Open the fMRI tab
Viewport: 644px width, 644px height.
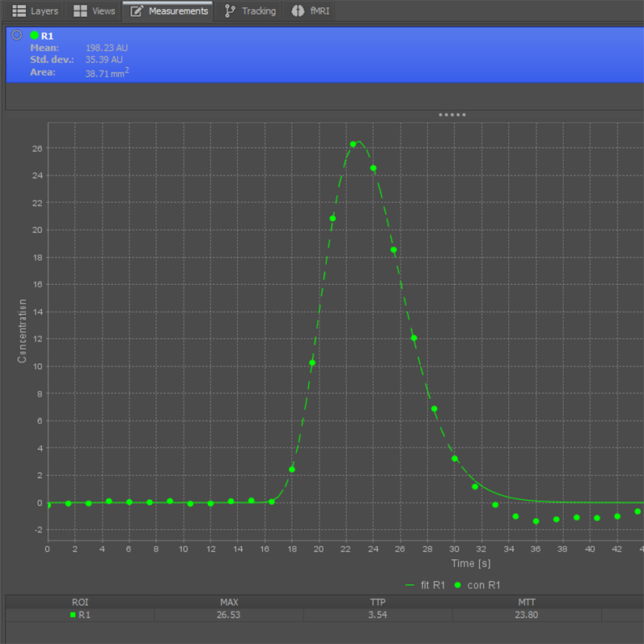click(x=310, y=11)
